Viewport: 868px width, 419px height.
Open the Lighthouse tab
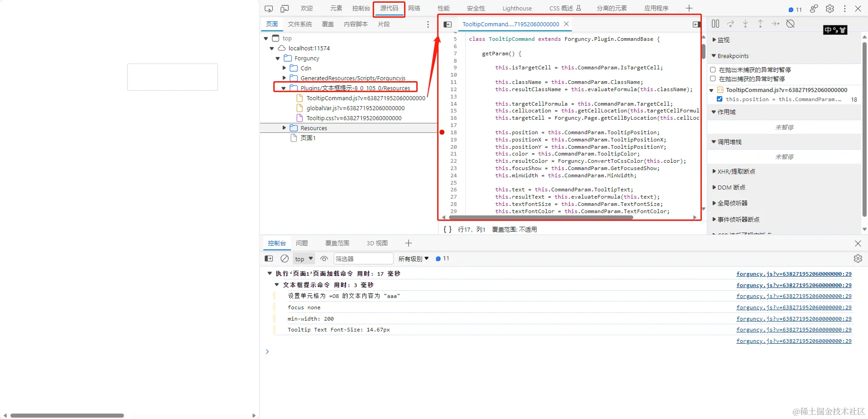517,8
